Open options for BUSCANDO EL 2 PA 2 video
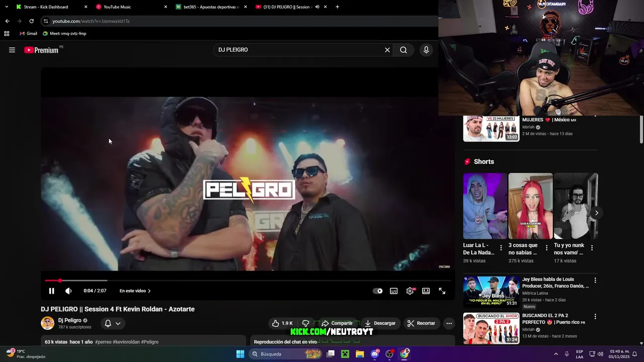Screen dimensions: 644x362 coord(595,317)
